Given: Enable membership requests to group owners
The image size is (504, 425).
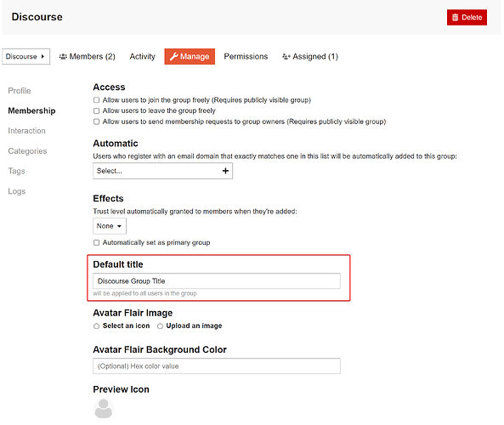Looking at the screenshot, I should 96,122.
